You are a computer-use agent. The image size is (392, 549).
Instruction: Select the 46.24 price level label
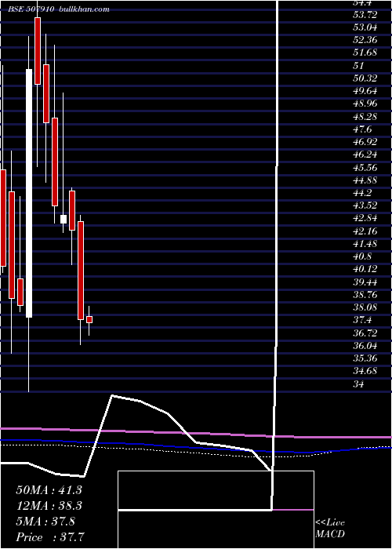(365, 155)
